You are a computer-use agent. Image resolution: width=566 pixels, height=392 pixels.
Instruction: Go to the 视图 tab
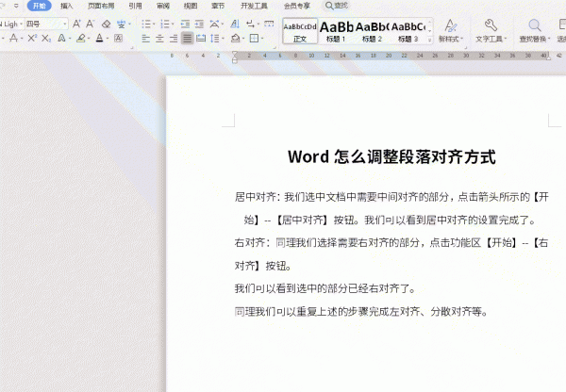(191, 6)
